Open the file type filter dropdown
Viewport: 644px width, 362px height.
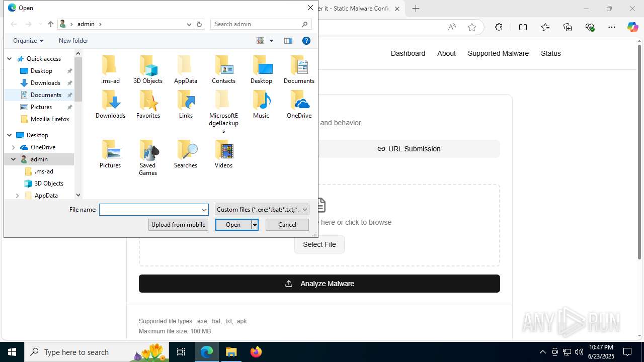click(x=262, y=210)
